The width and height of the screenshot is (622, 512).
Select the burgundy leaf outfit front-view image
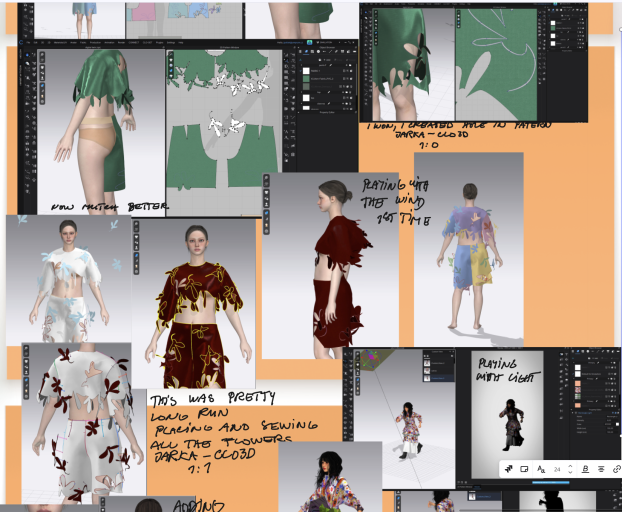point(196,300)
